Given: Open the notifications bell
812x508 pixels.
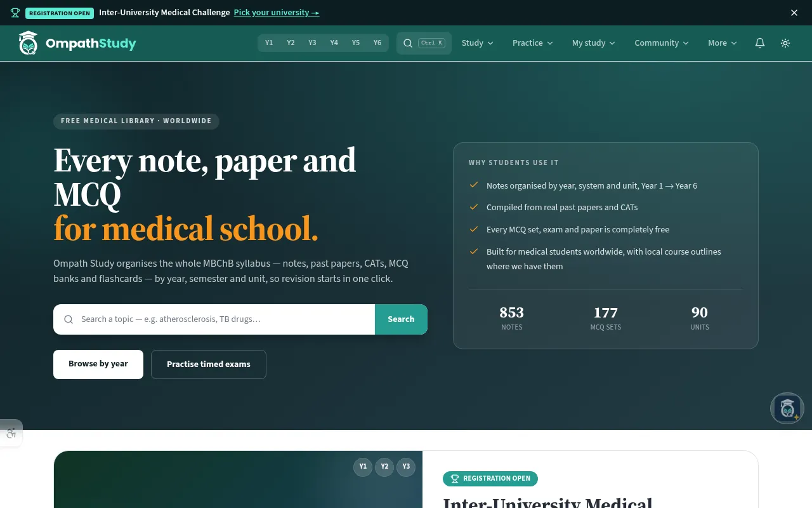Looking at the screenshot, I should [x=759, y=43].
